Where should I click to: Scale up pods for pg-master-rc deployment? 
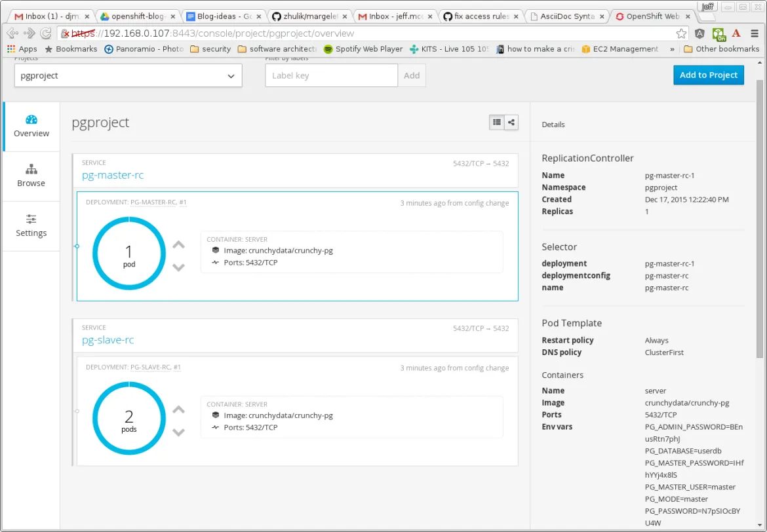(x=178, y=244)
